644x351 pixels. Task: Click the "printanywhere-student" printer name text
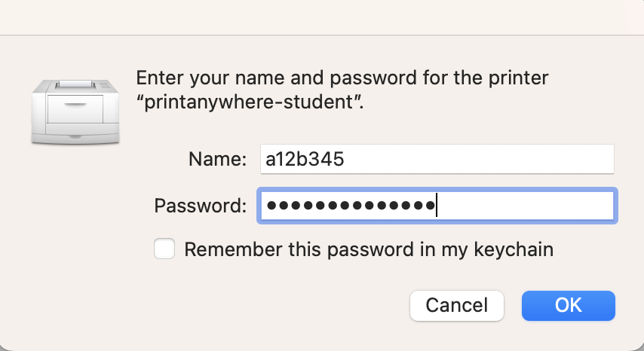[x=249, y=103]
